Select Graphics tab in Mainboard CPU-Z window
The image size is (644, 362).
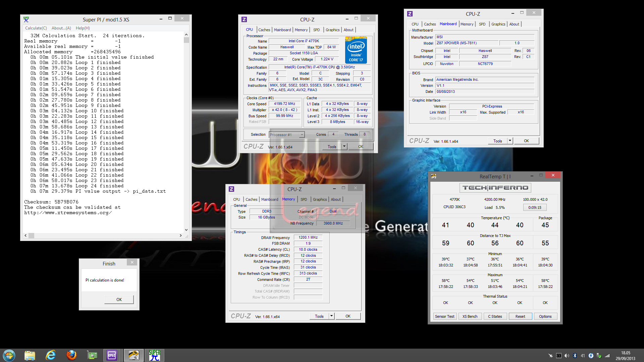(498, 24)
